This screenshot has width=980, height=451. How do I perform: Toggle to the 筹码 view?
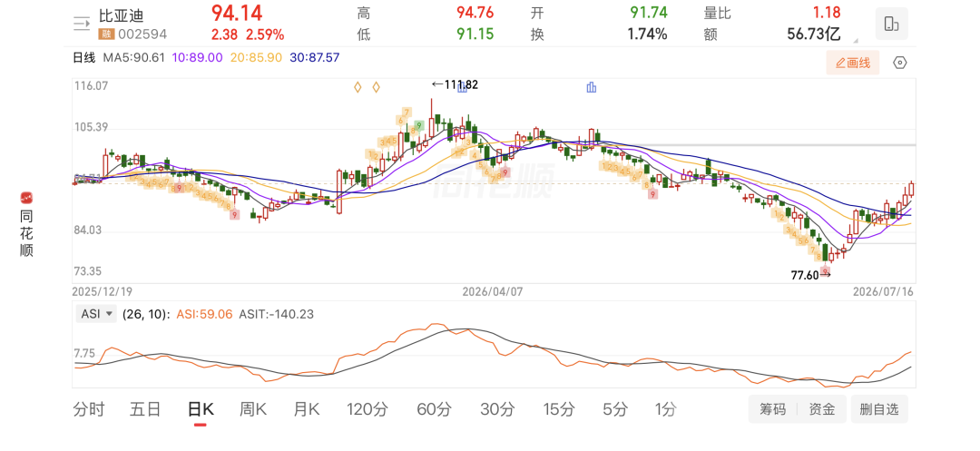(x=772, y=409)
